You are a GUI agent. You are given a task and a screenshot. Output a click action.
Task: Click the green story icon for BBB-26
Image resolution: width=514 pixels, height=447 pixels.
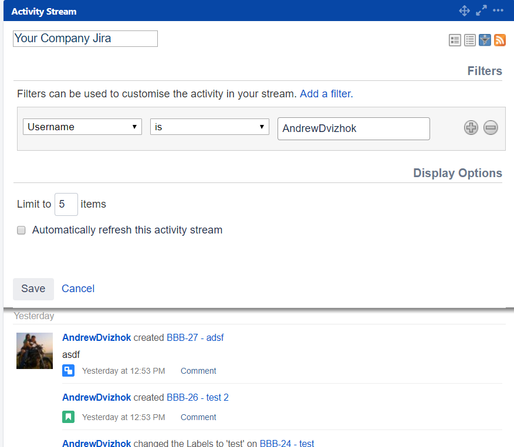68,417
